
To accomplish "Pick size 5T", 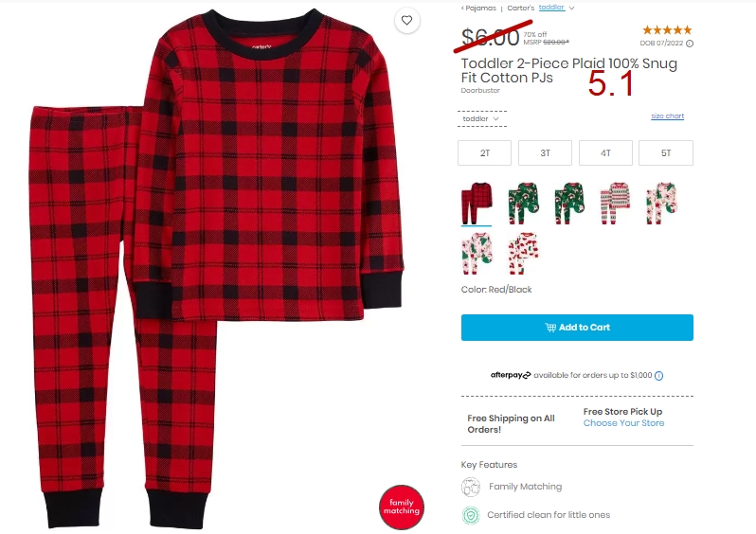I will (666, 152).
